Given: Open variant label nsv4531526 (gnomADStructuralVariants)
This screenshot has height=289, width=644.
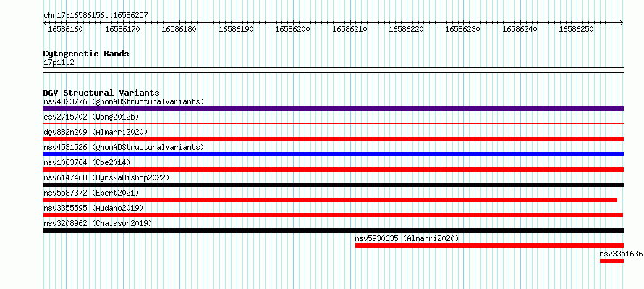Looking at the screenshot, I should click(124, 147).
